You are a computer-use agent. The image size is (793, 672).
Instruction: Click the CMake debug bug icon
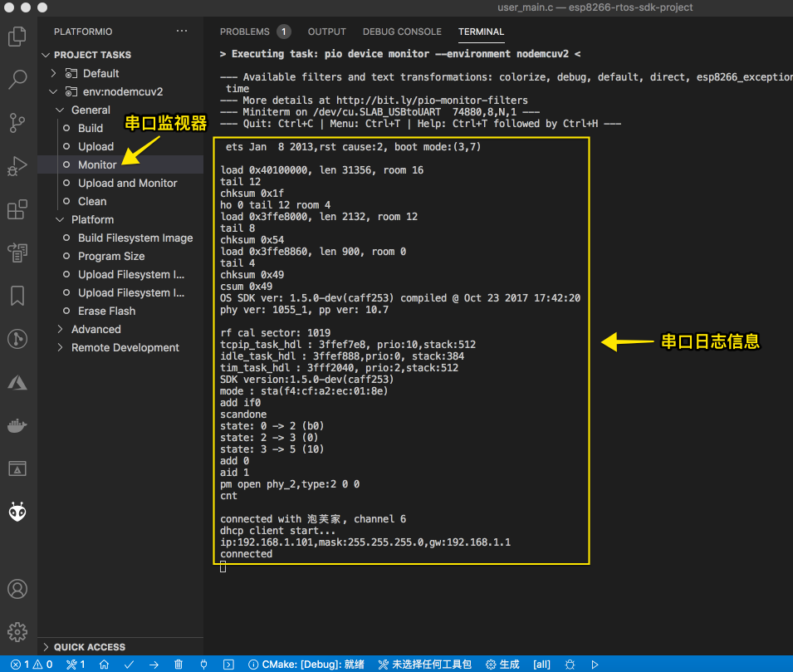(x=570, y=665)
